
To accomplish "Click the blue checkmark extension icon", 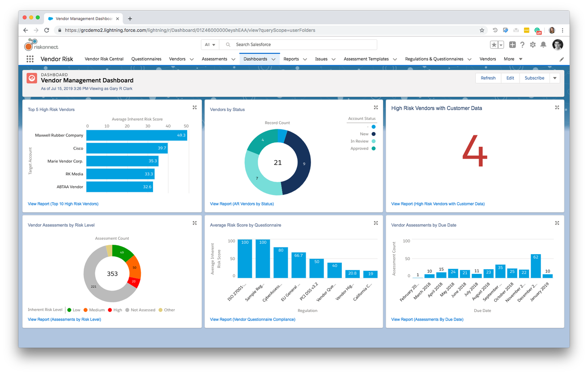I will coord(505,30).
